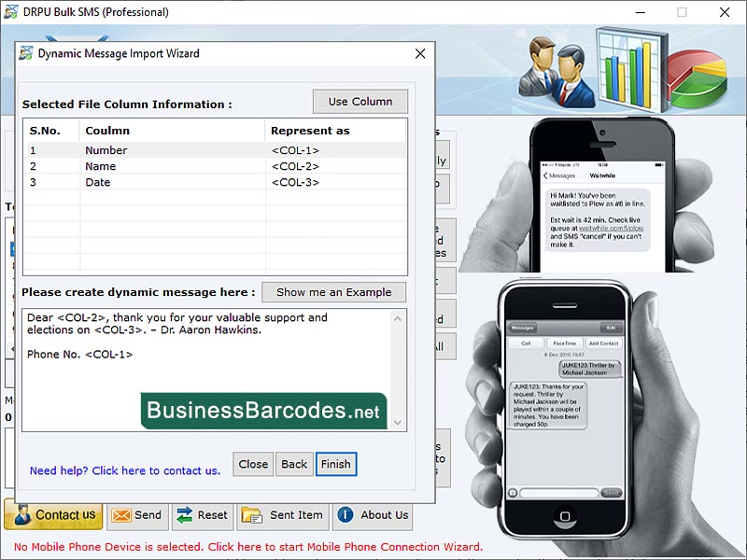Image resolution: width=747 pixels, height=560 pixels.
Task: Click the wizard icon in the dialog title bar
Action: click(25, 53)
